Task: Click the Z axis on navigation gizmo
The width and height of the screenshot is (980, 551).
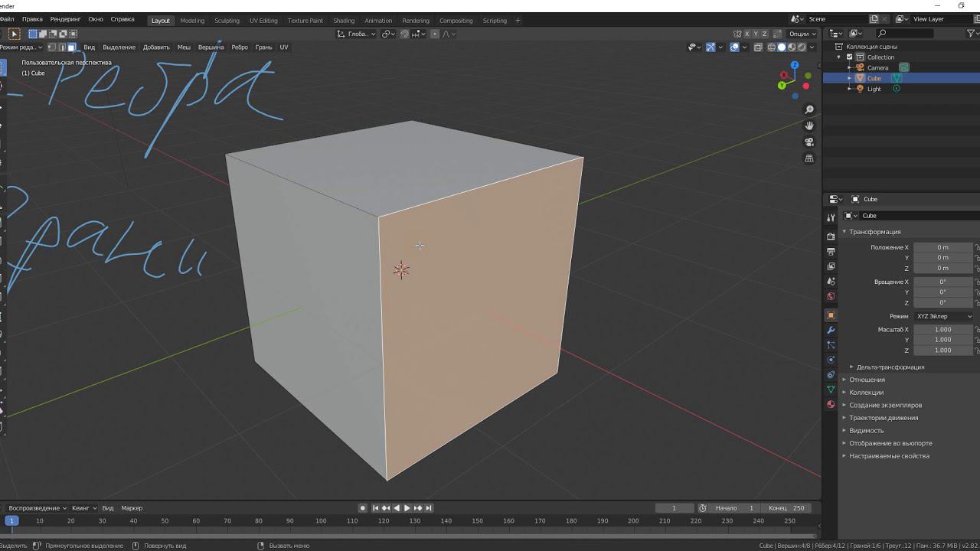Action: pyautogui.click(x=795, y=67)
